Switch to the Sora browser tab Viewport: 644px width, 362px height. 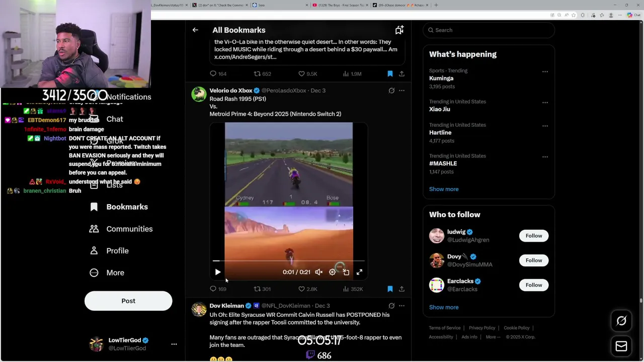(x=279, y=5)
